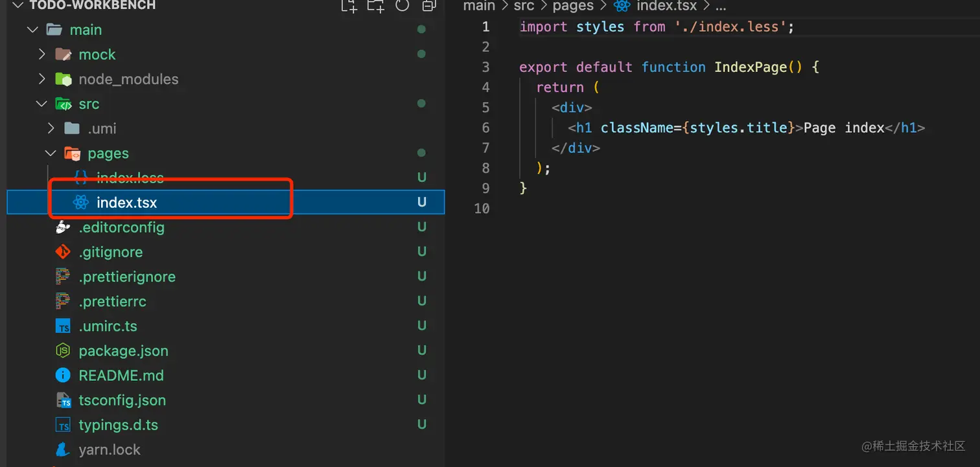The width and height of the screenshot is (980, 467).
Task: Click the tsconfig.json file icon
Action: pyautogui.click(x=64, y=400)
